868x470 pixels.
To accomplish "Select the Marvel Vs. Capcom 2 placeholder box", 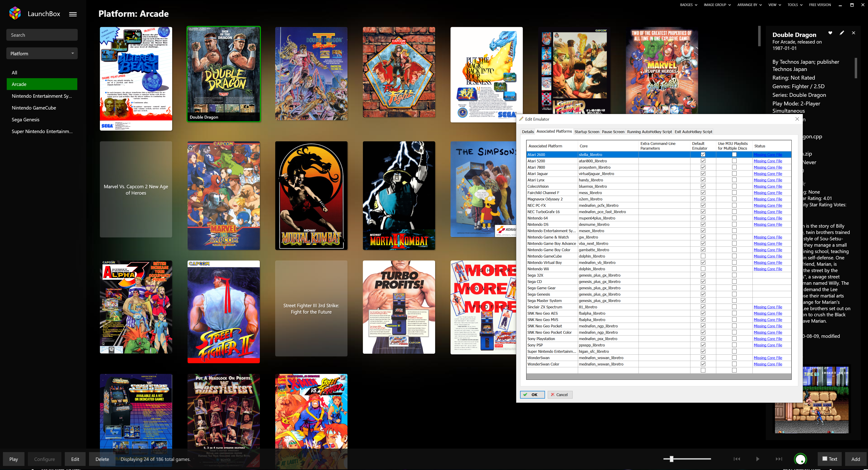I will (136, 190).
